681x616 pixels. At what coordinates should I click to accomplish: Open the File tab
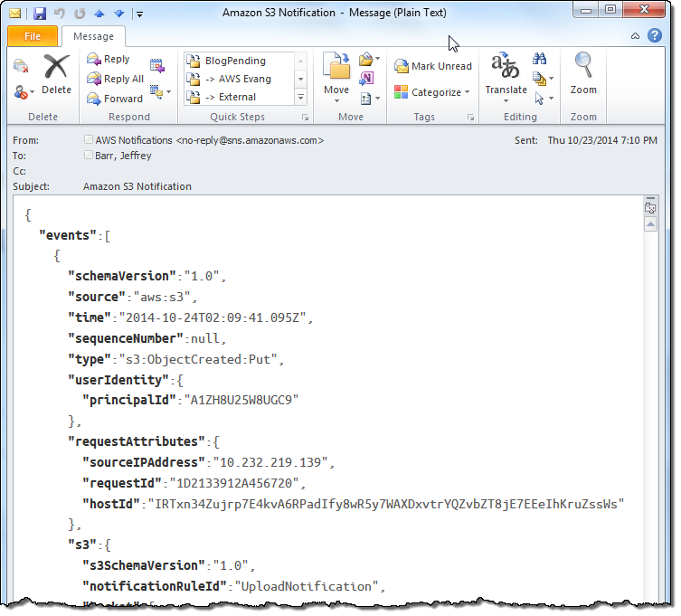tap(33, 36)
